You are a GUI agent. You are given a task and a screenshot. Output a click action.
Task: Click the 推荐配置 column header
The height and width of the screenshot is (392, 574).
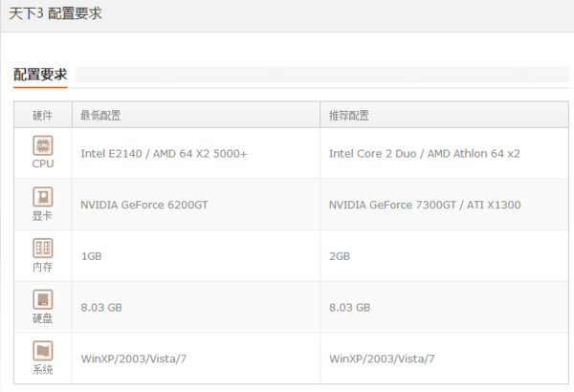coord(349,116)
